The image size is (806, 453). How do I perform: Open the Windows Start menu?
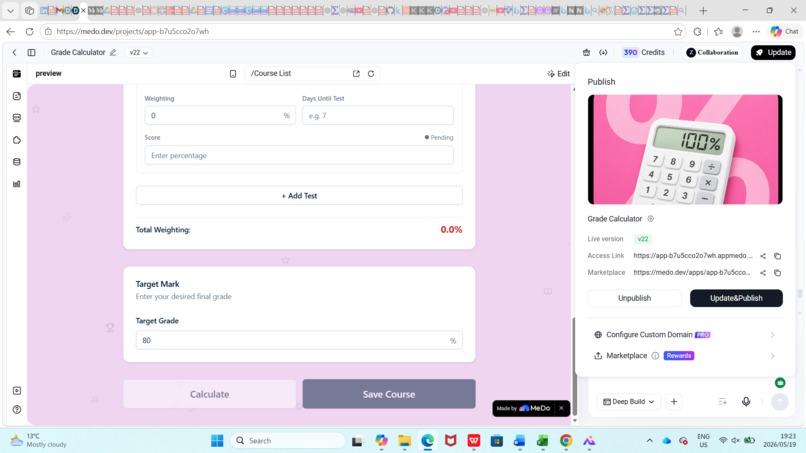(x=217, y=441)
